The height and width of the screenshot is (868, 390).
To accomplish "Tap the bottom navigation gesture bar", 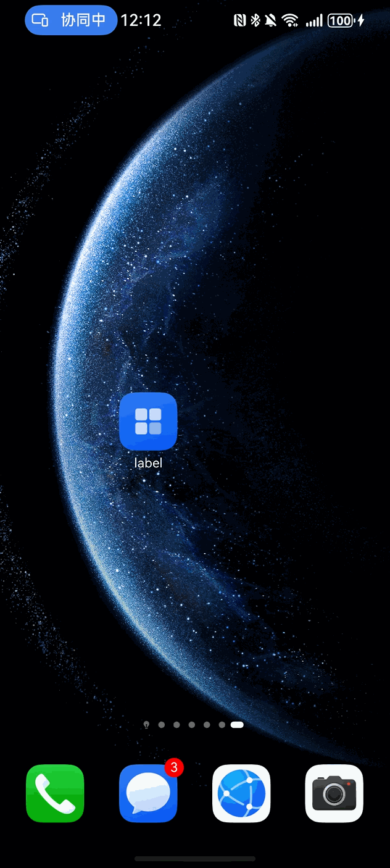I will pos(195,859).
